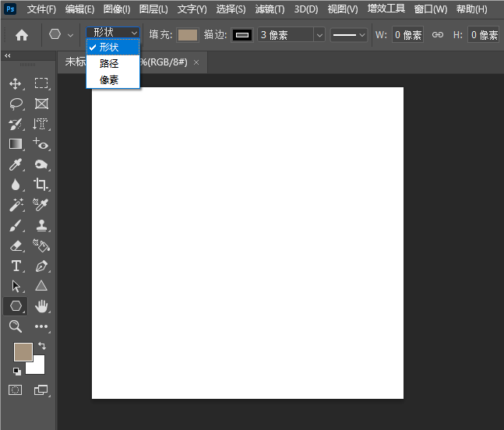The height and width of the screenshot is (430, 504).
Task: Select the Rectangular Marquee tool
Action: (x=41, y=83)
